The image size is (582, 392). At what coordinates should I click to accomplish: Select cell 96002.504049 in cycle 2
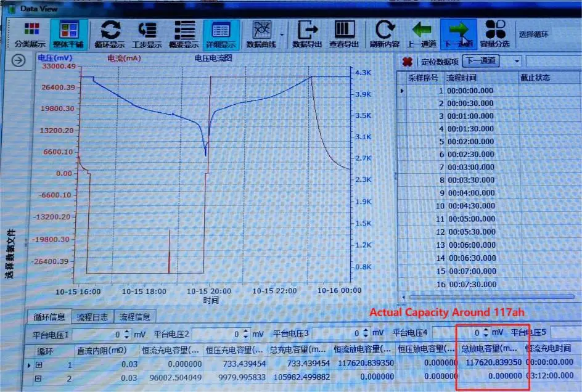[175, 378]
